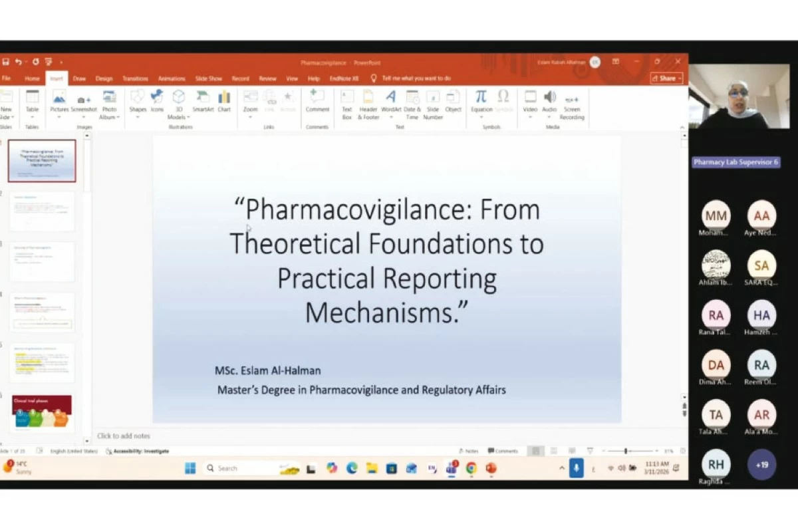Click the Icons button in Illustrations
798x532 pixels.
[x=157, y=102]
